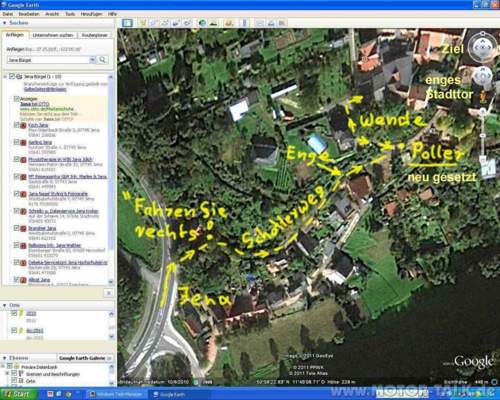
Task: View the current location in Google Maps
Action: [282, 23]
